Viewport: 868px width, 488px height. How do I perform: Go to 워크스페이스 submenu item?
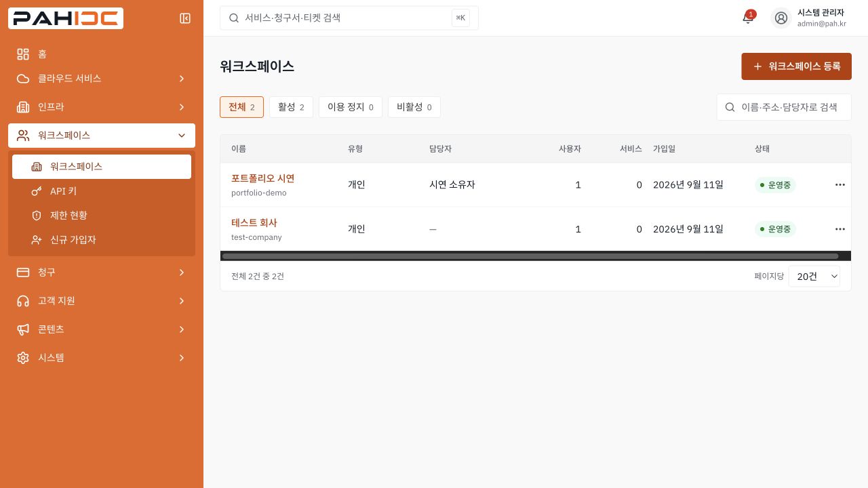click(x=102, y=167)
